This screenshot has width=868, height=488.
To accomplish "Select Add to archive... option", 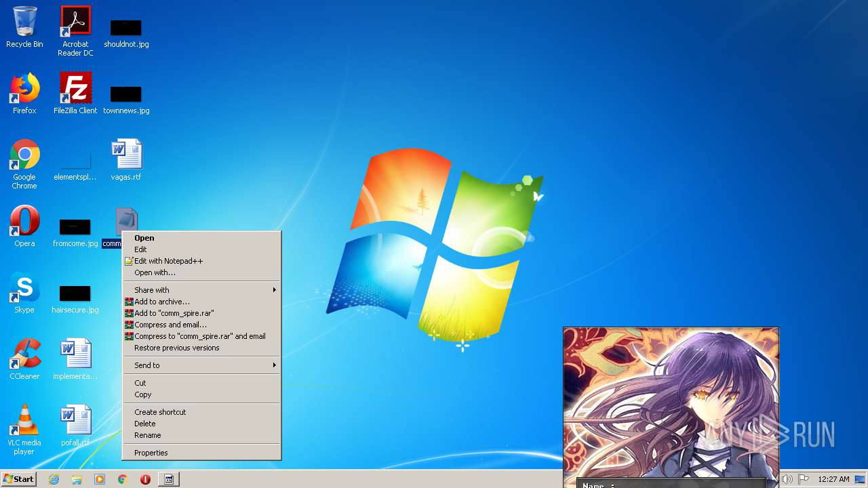I will (x=201, y=302).
